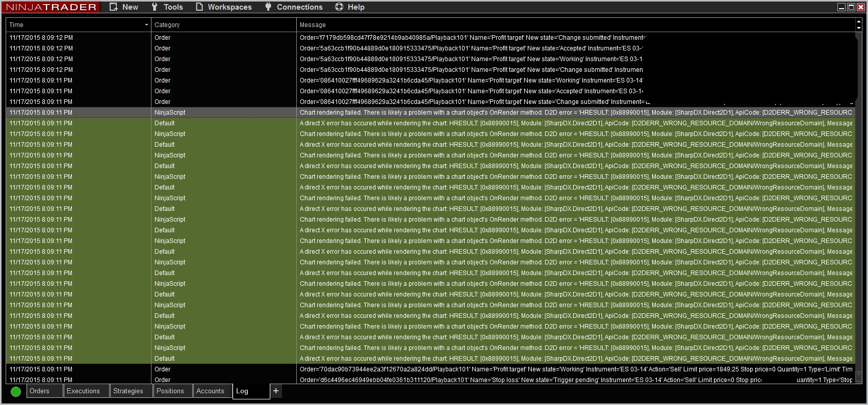Close the NinjaTrader window
868x405 pixels.
click(861, 7)
